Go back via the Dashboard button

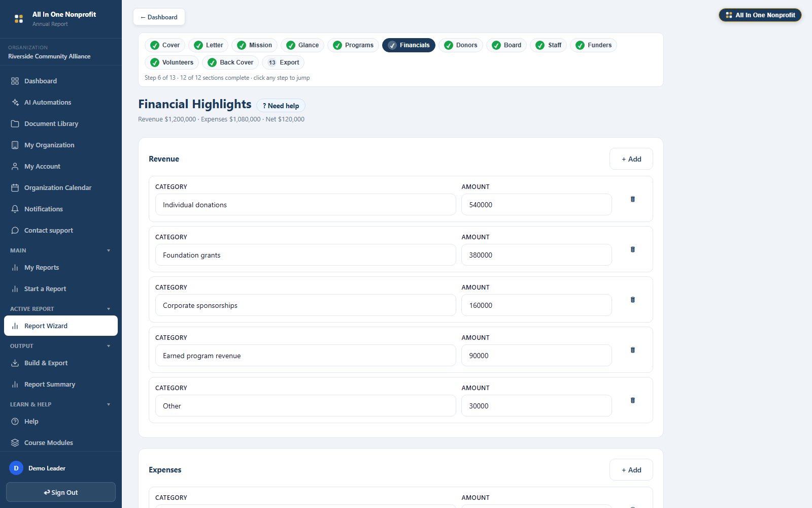pos(159,17)
